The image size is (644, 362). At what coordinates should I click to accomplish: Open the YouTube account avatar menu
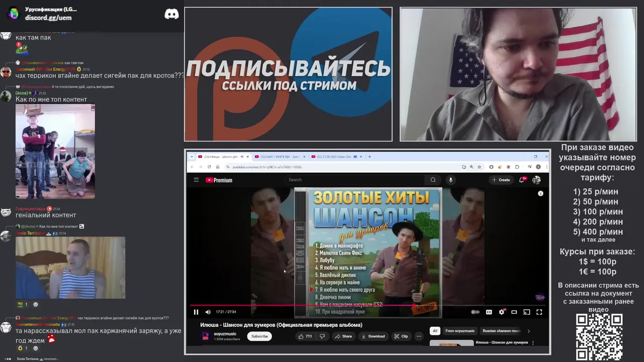click(x=537, y=180)
